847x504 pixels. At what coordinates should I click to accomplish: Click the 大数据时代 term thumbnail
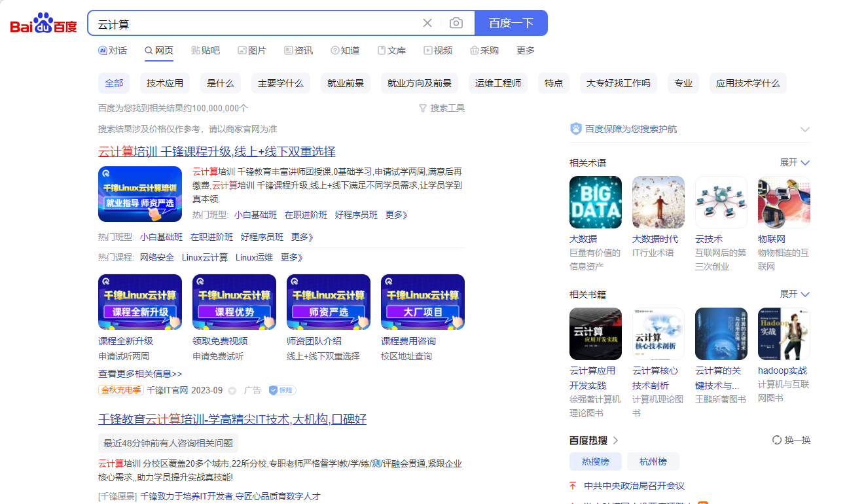pos(658,202)
